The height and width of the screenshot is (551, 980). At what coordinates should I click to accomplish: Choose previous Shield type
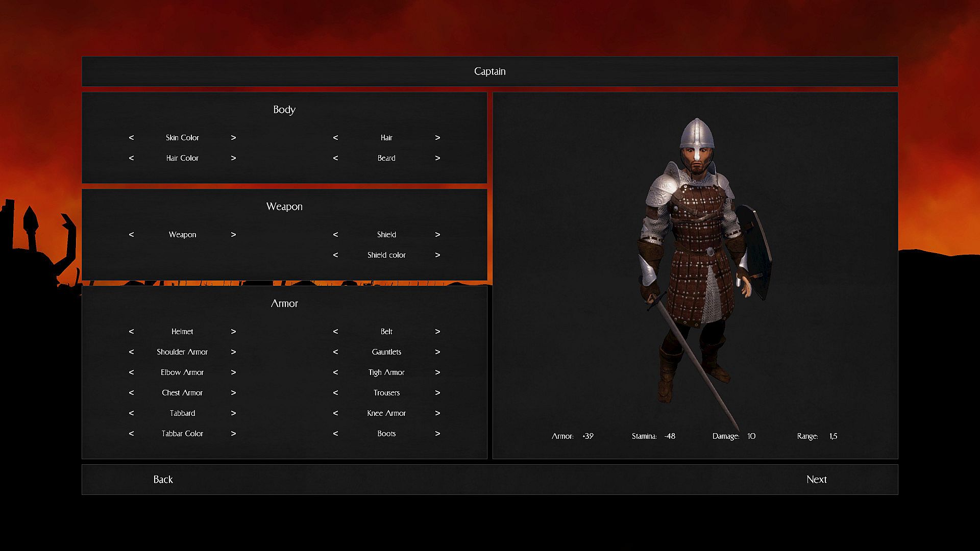point(335,235)
